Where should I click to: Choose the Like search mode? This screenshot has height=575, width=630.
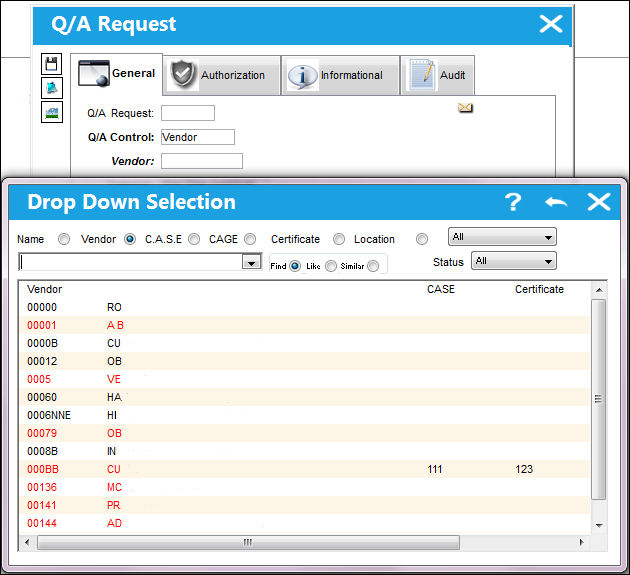point(331,266)
